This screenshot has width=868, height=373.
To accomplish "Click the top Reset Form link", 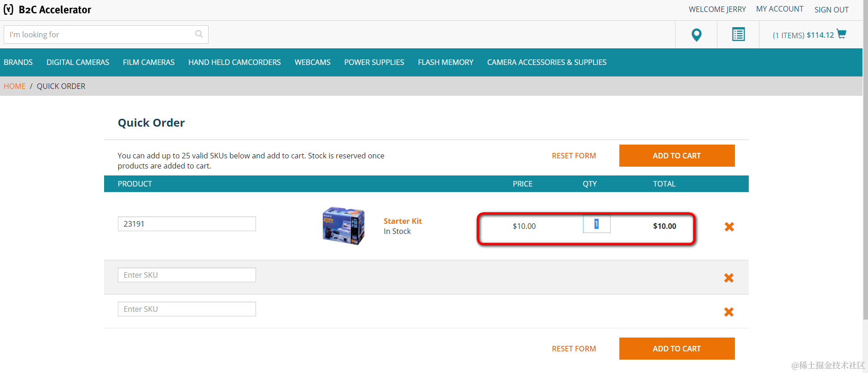I will coord(574,156).
